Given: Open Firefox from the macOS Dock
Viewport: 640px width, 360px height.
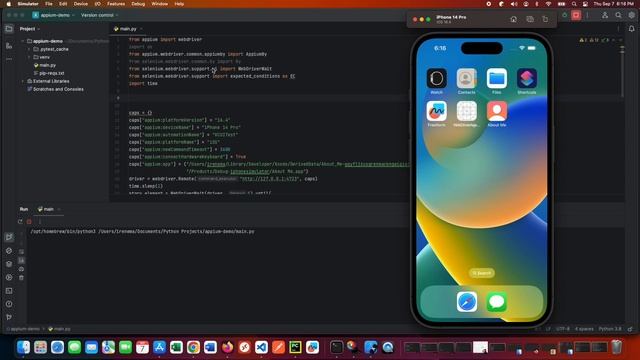Looking at the screenshot, I should click(227, 347).
